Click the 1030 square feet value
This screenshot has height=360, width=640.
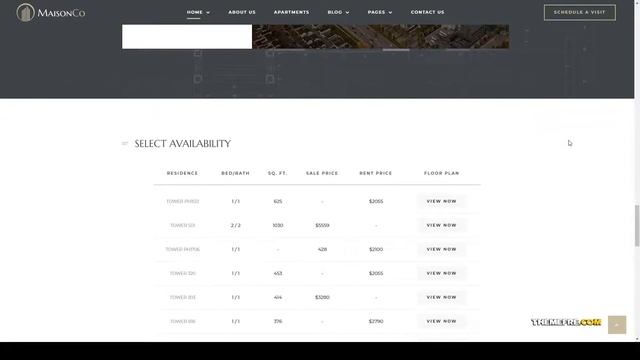pos(278,225)
